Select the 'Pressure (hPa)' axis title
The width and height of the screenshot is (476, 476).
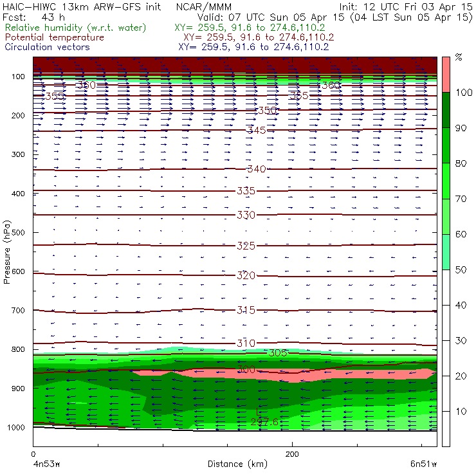(x=6, y=252)
